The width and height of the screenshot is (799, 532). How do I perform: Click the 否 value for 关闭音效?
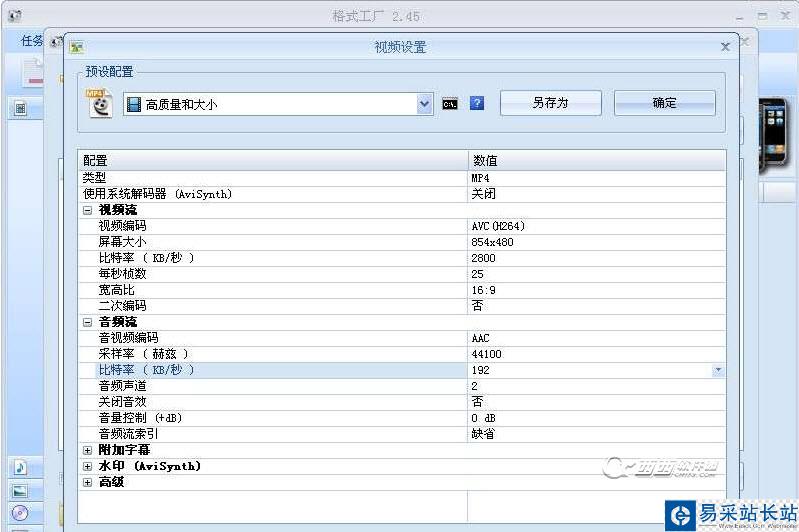click(x=597, y=402)
